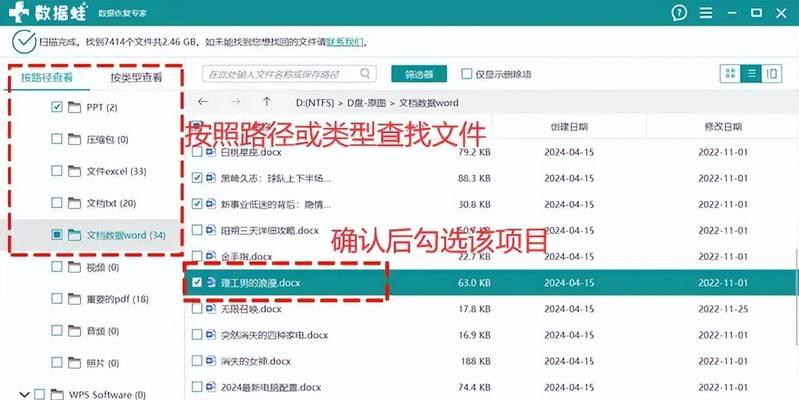
Task: Toggle the 文档数据word (34) folder checkbox
Action: (x=57, y=235)
